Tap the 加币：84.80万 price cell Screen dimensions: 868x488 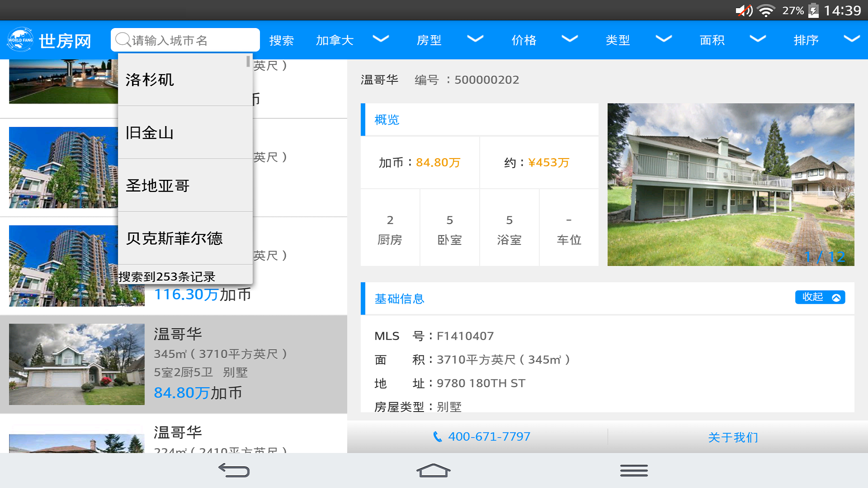[x=420, y=163]
